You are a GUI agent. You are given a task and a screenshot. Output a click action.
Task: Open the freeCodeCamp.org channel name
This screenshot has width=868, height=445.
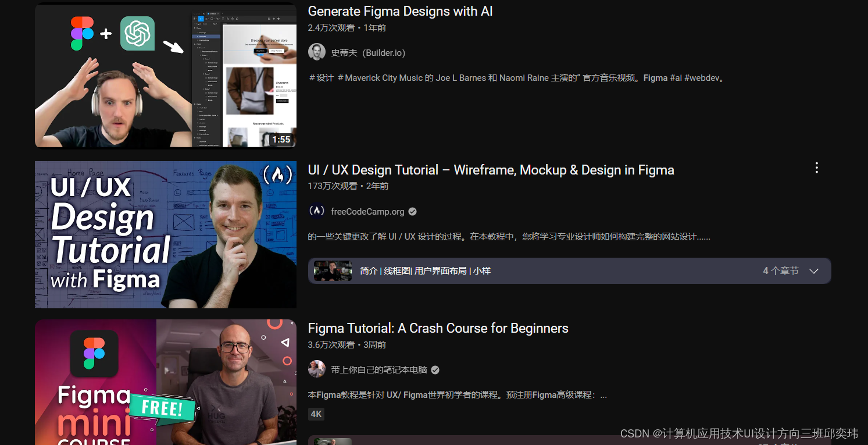click(x=367, y=211)
